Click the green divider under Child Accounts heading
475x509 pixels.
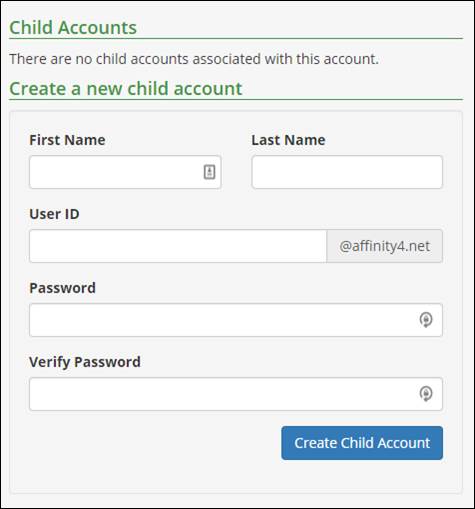[236, 39]
